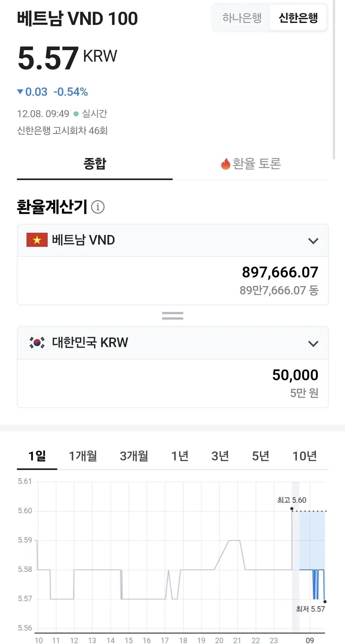Click the 897,666.07 VND amount field
The height and width of the screenshot is (644, 345).
pyautogui.click(x=173, y=281)
